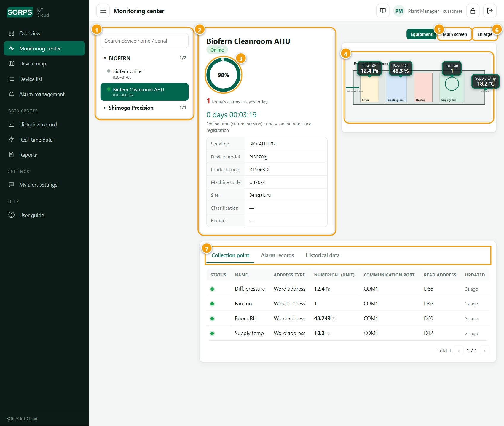Click the D12 read address cell
504x426 pixels.
428,333
